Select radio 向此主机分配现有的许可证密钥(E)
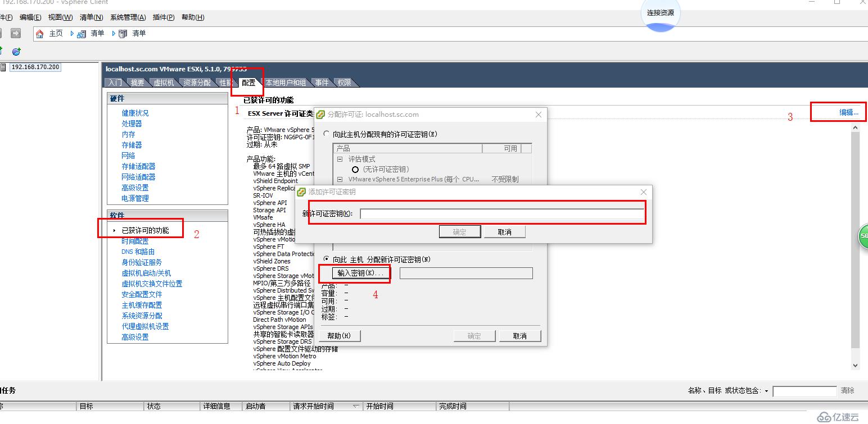Viewport: 868px width, 424px height. (x=326, y=134)
